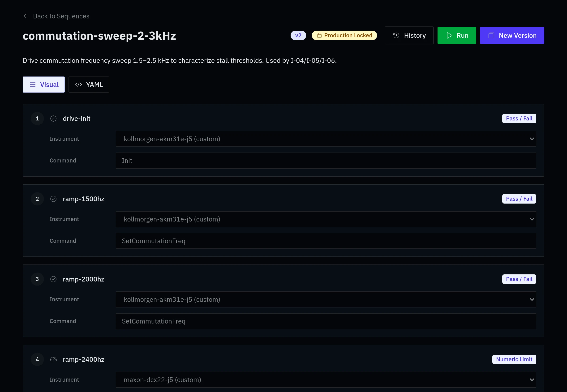567x392 pixels.
Task: Go back using the left arrow icon
Action: pos(26,16)
